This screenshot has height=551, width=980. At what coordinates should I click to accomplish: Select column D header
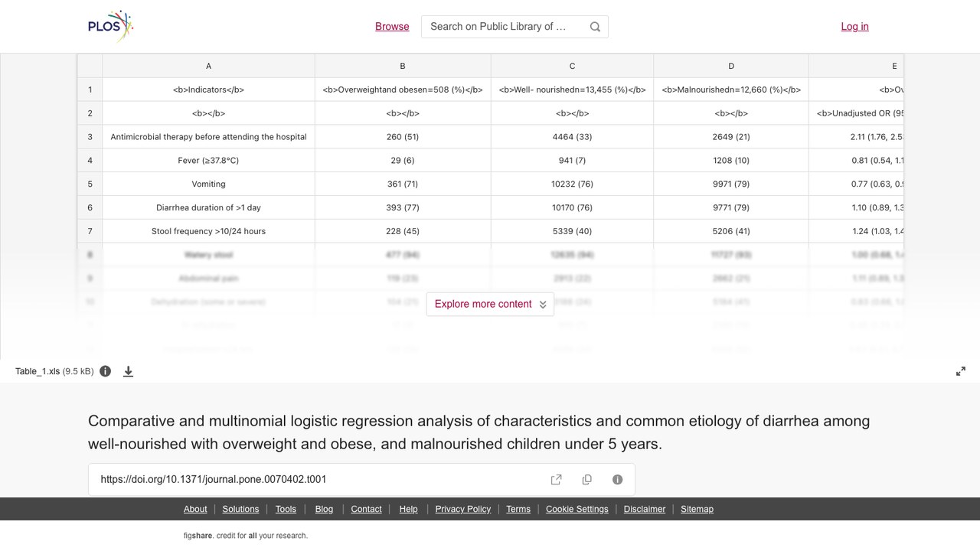[x=731, y=66]
